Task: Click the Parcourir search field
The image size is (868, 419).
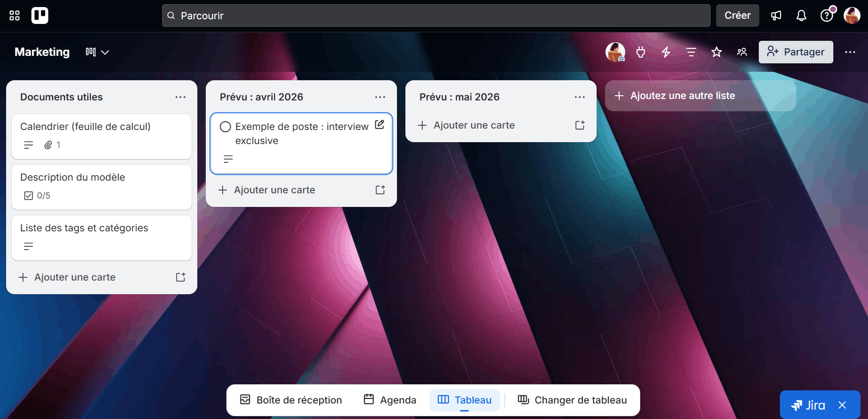Action: click(x=436, y=15)
